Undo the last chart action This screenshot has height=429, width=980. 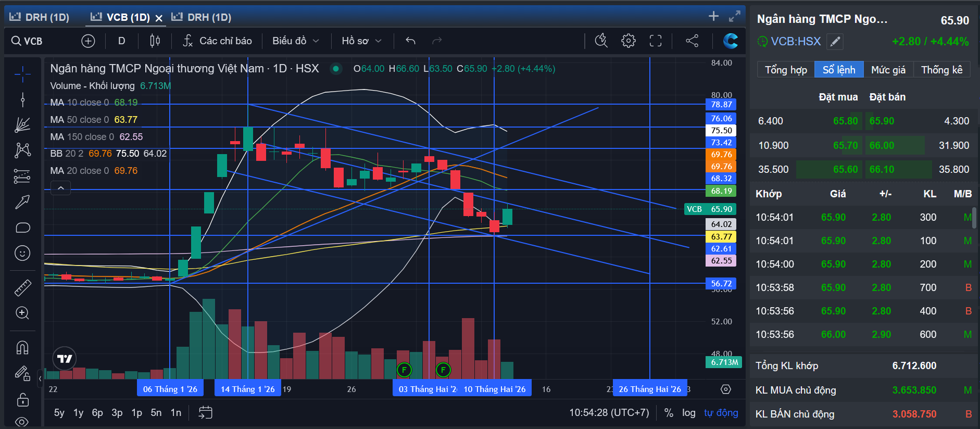pos(410,41)
